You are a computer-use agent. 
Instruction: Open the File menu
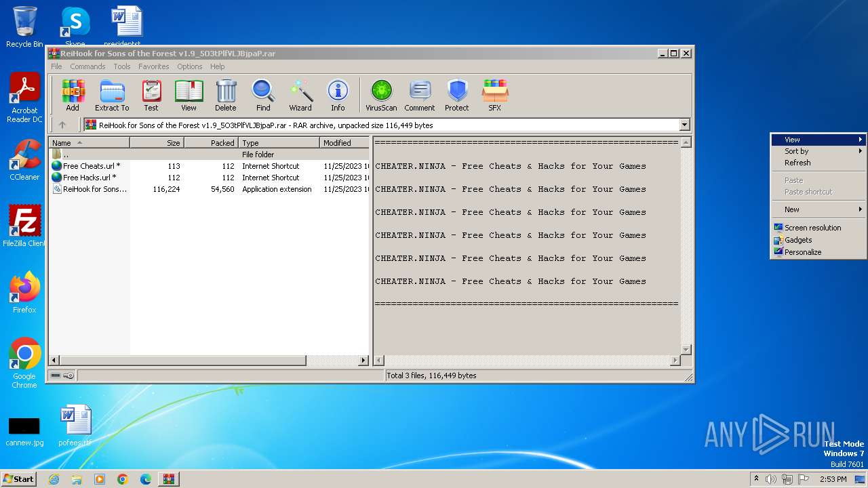tap(56, 66)
